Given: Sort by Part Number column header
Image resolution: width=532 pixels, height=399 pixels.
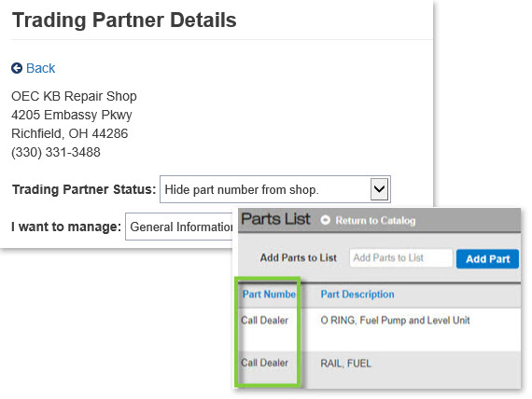Looking at the screenshot, I should point(269,295).
